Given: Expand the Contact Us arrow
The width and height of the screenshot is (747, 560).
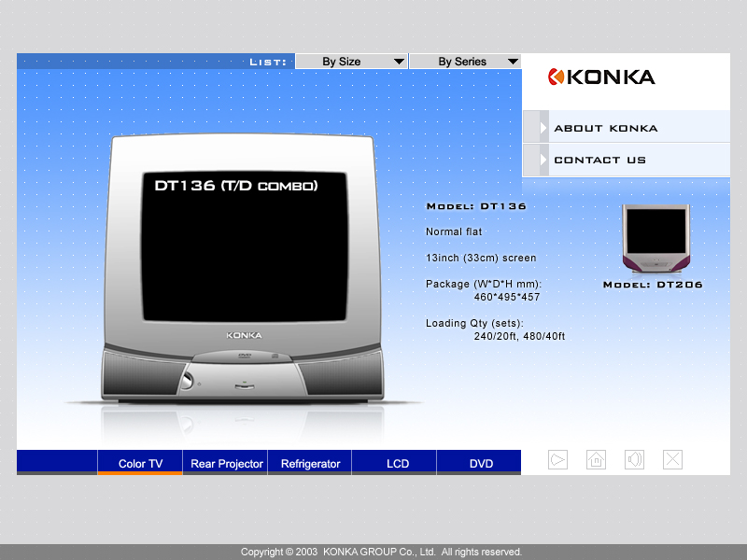Looking at the screenshot, I should (x=543, y=160).
